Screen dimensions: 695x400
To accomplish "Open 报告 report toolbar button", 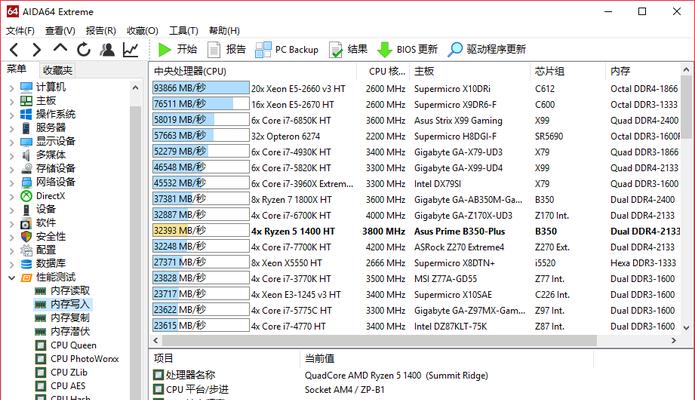I will point(226,49).
